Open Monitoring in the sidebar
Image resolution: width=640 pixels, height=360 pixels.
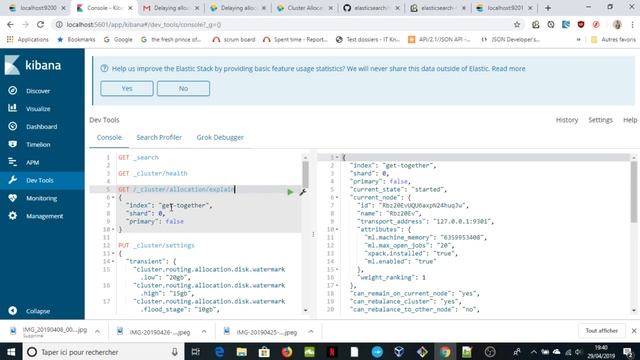pos(41,198)
